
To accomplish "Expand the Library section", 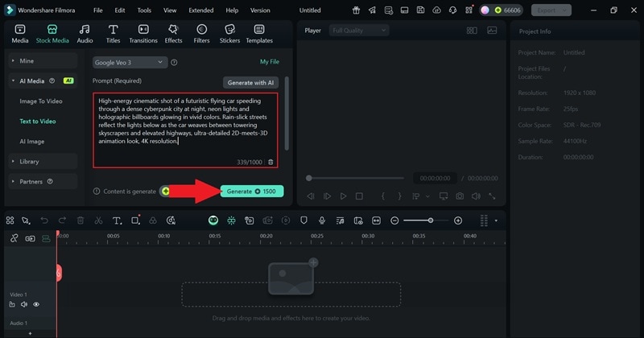I will click(43, 162).
